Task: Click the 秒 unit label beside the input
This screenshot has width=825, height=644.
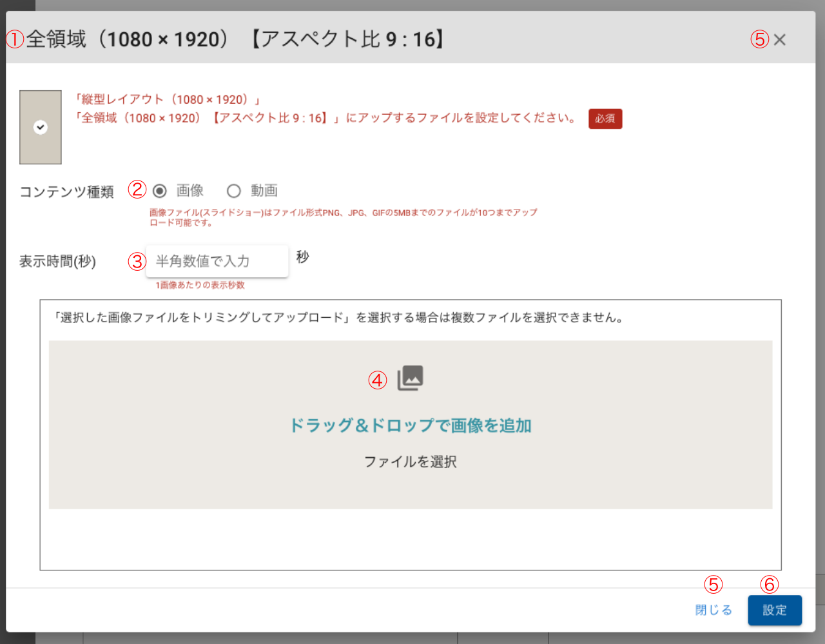Action: click(x=302, y=257)
